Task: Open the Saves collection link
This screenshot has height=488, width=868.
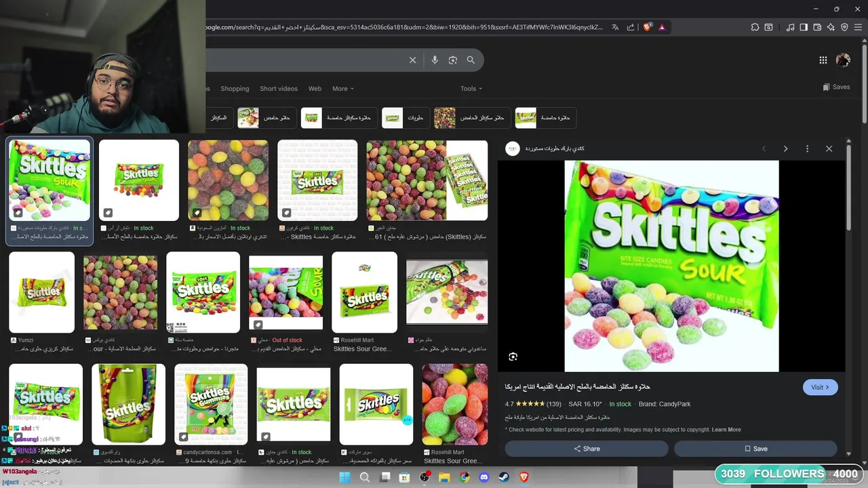Action: click(836, 87)
